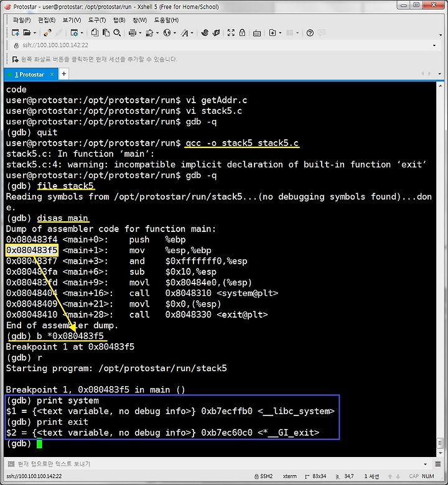Click the Help question mark icon
This screenshot has width=448, height=485.
coord(310,33)
